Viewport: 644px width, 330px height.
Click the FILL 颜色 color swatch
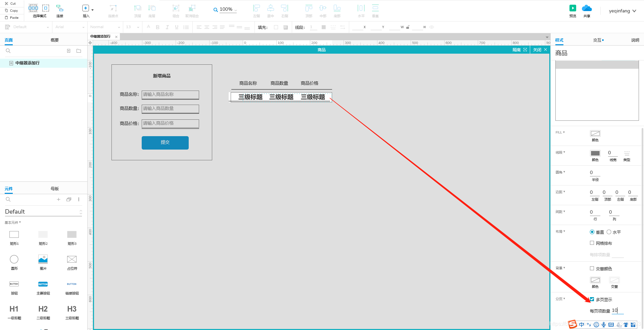(595, 133)
